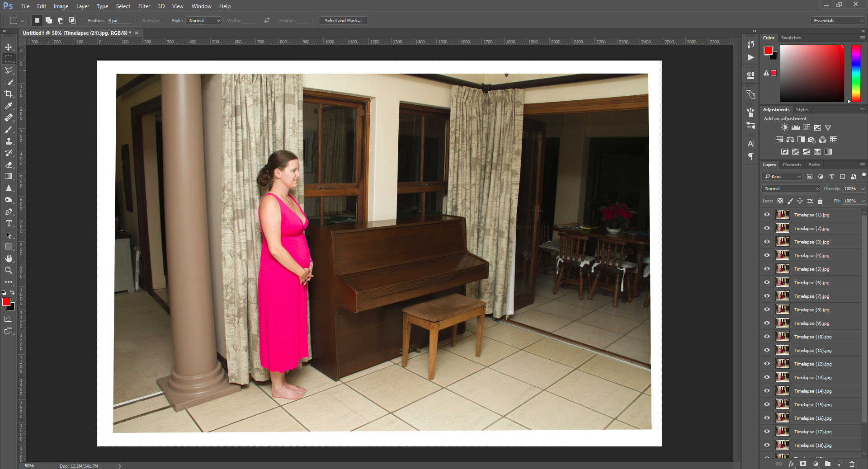Viewport: 868px width, 469px height.
Task: Open the Actions panel play icon
Action: [x=750, y=57]
